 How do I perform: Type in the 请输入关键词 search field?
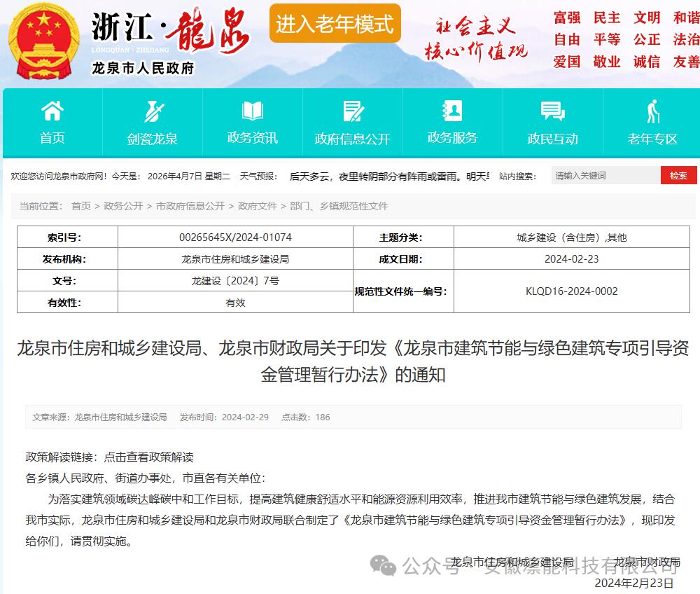[x=605, y=176]
